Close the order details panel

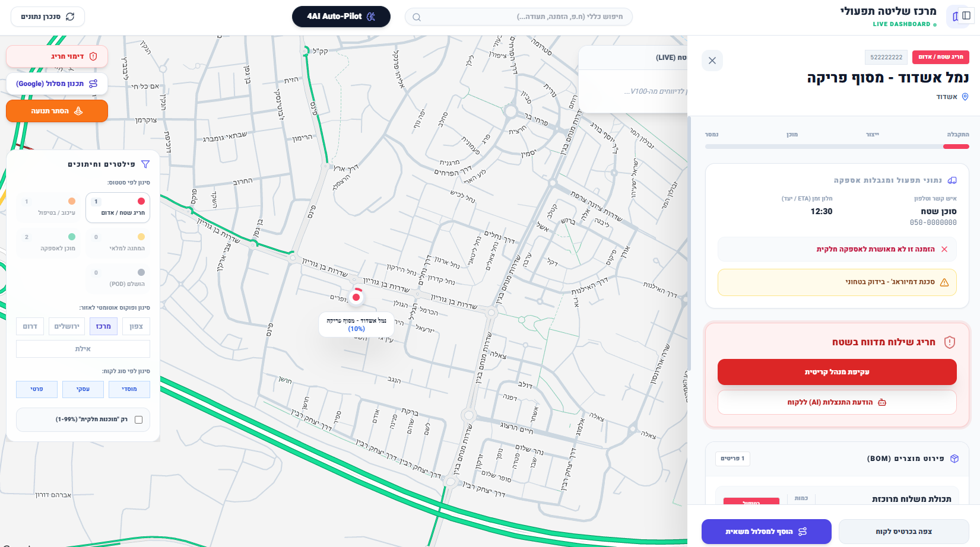click(x=712, y=61)
